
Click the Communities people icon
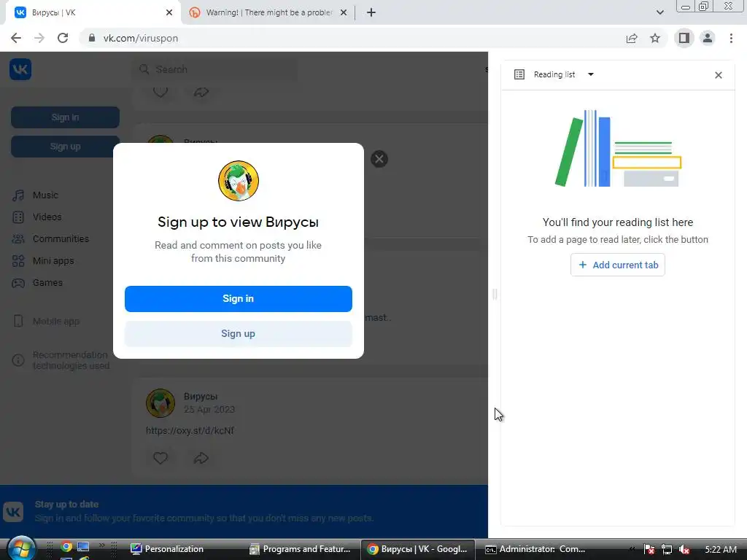coord(18,239)
